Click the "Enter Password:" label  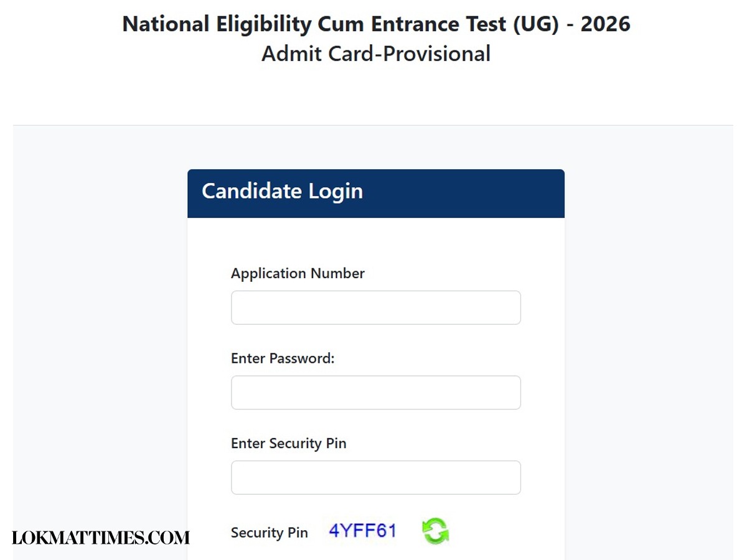click(x=283, y=358)
